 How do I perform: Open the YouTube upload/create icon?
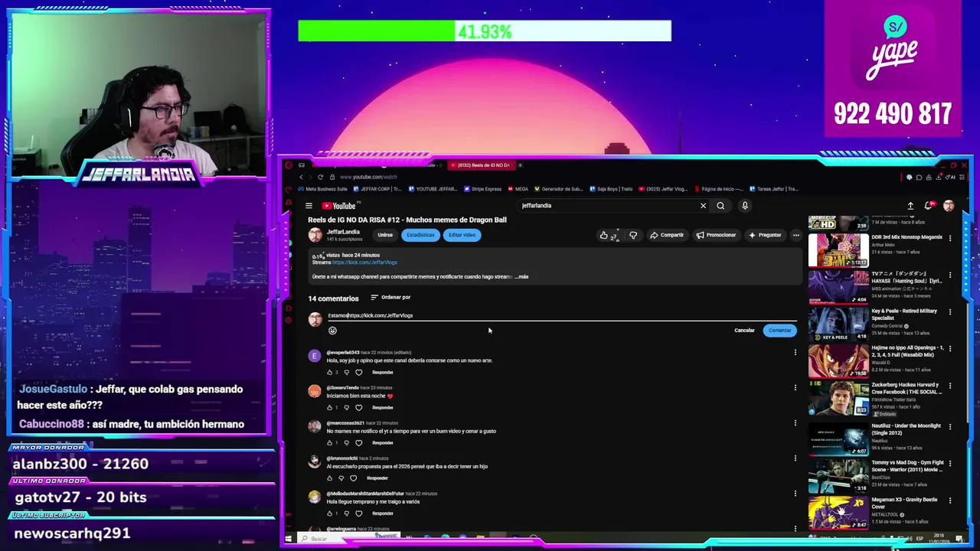[910, 206]
